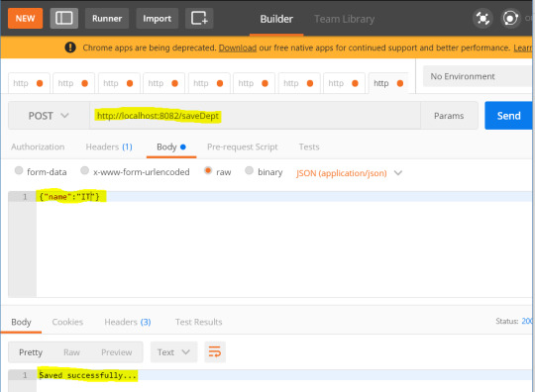Click the interceptor satellite icon
This screenshot has width=535, height=392.
tap(482, 19)
